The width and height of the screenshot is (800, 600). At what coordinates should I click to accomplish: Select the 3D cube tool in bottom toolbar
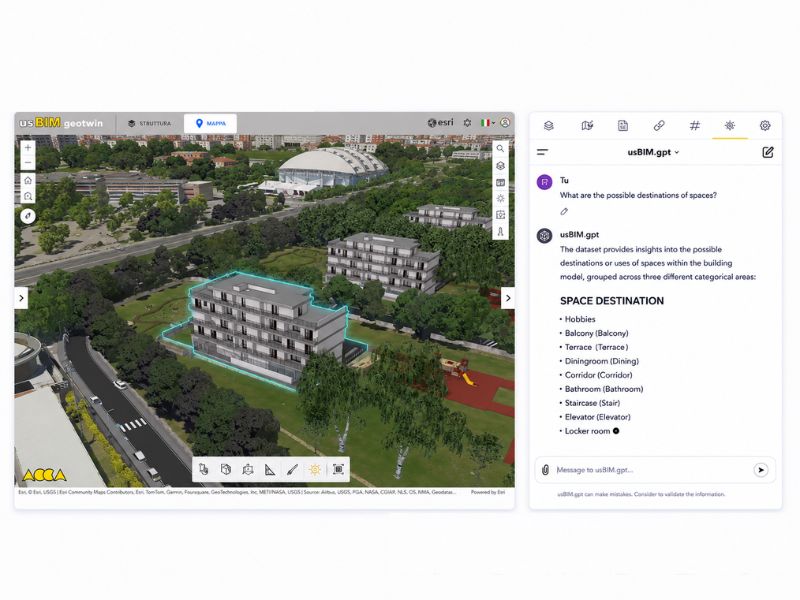226,469
